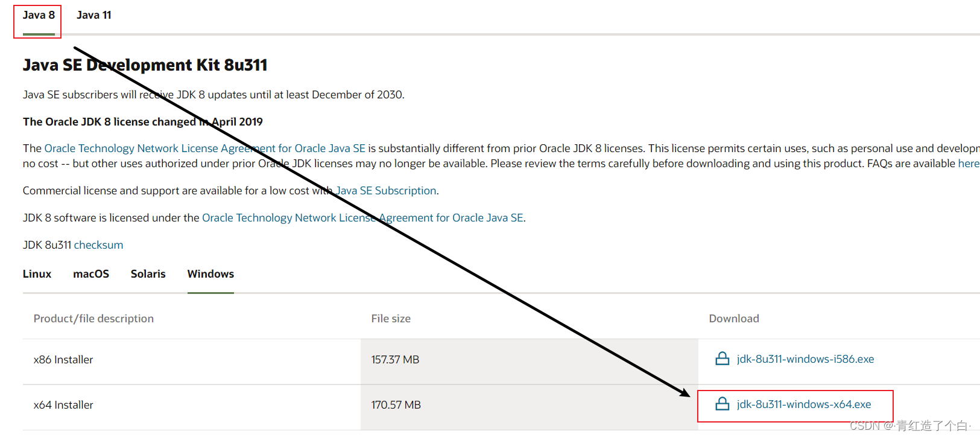
Task: Follow the FAQs 'here' link
Action: tap(969, 164)
